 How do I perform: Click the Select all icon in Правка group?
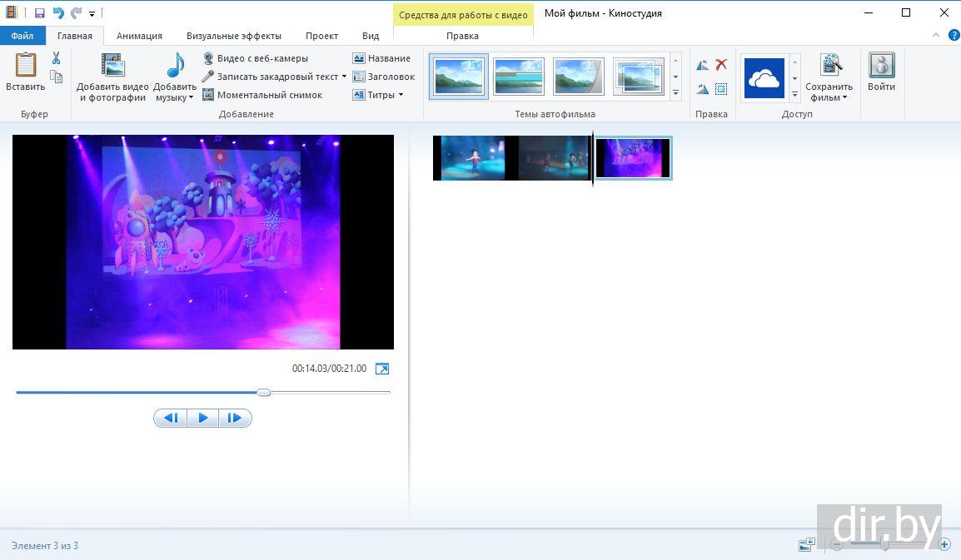coord(721,89)
